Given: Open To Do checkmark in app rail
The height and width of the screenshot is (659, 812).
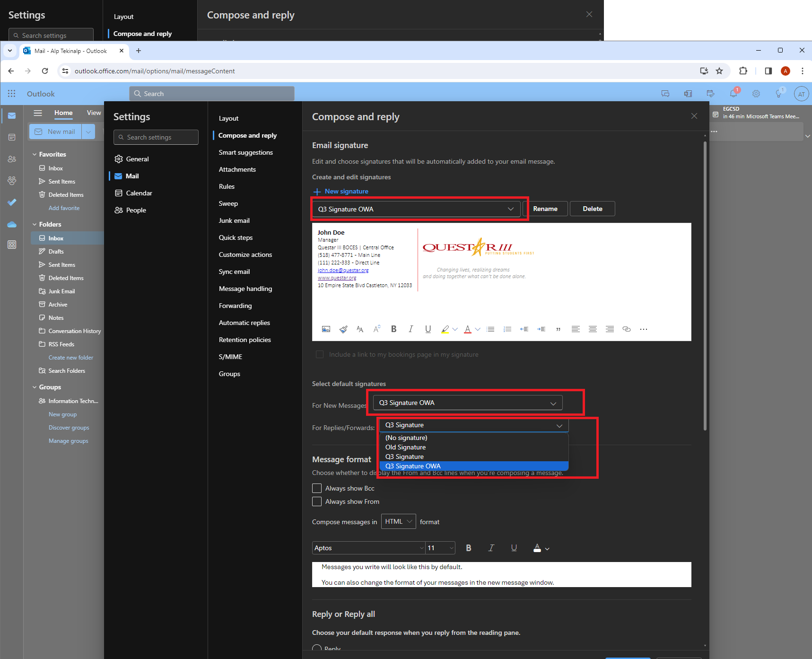Looking at the screenshot, I should [x=12, y=202].
